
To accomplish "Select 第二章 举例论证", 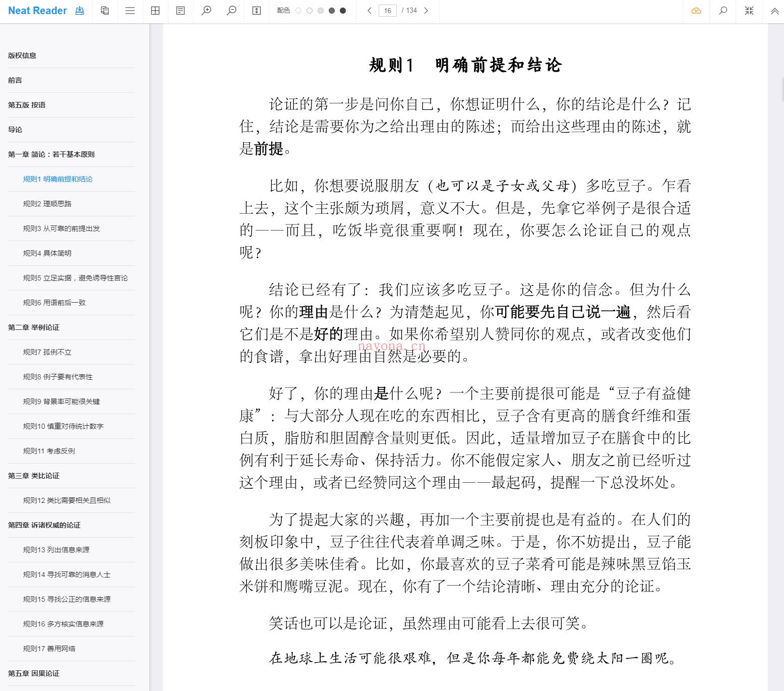I will pyautogui.click(x=34, y=327).
